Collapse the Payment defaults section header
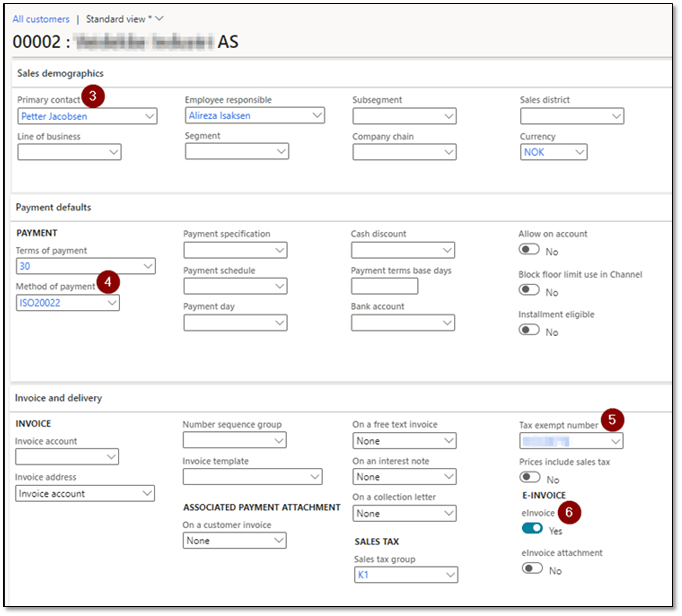 [x=53, y=207]
